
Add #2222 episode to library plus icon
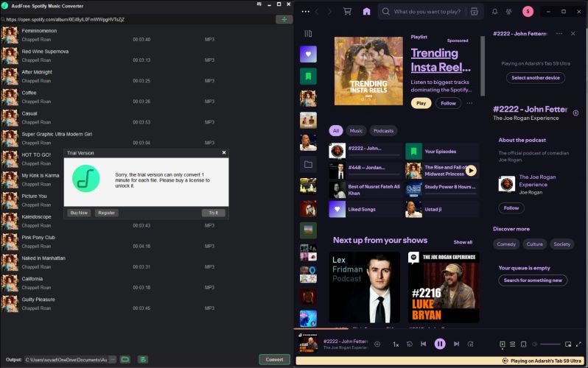pos(575,113)
